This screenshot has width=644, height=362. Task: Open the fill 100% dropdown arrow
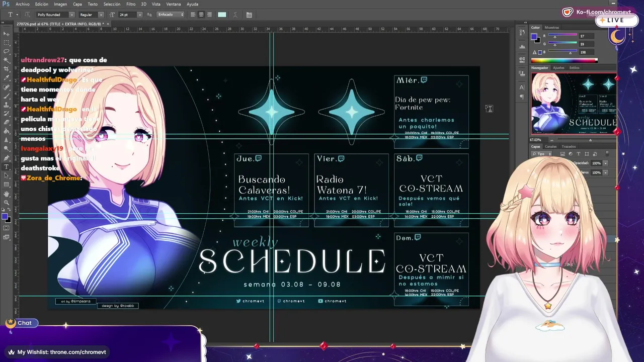(605, 172)
